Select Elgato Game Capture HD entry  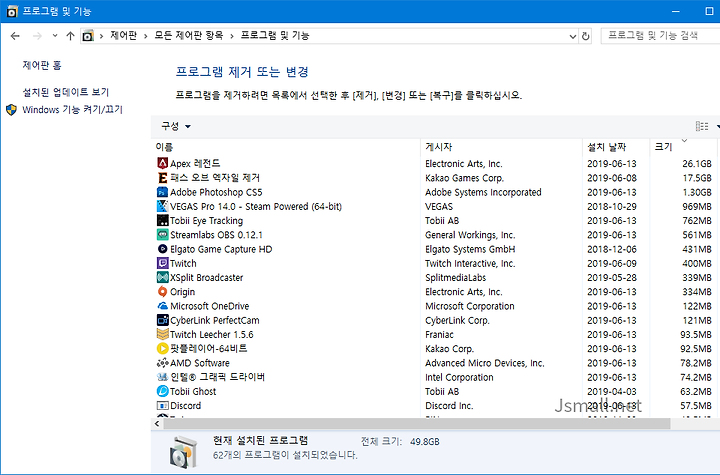pyautogui.click(x=221, y=249)
